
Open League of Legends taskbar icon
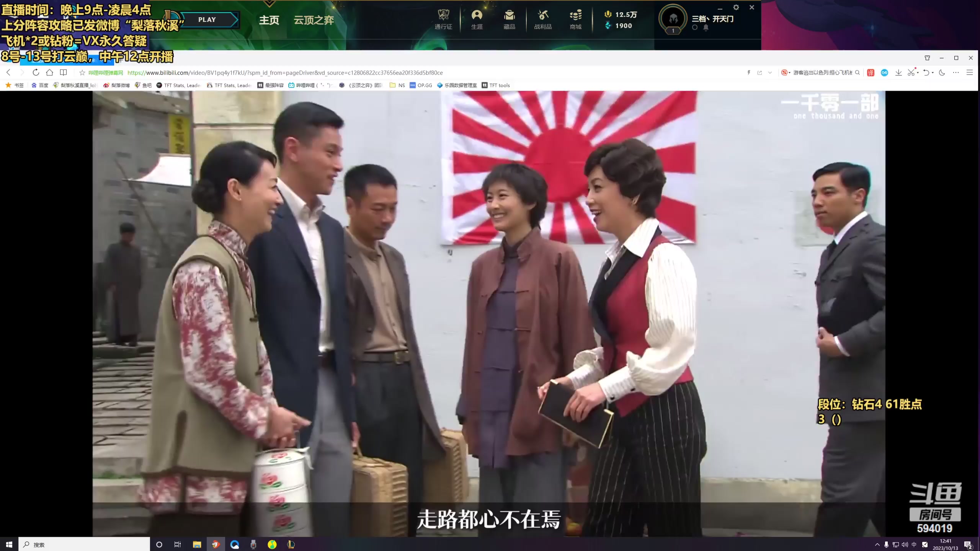pyautogui.click(x=291, y=544)
